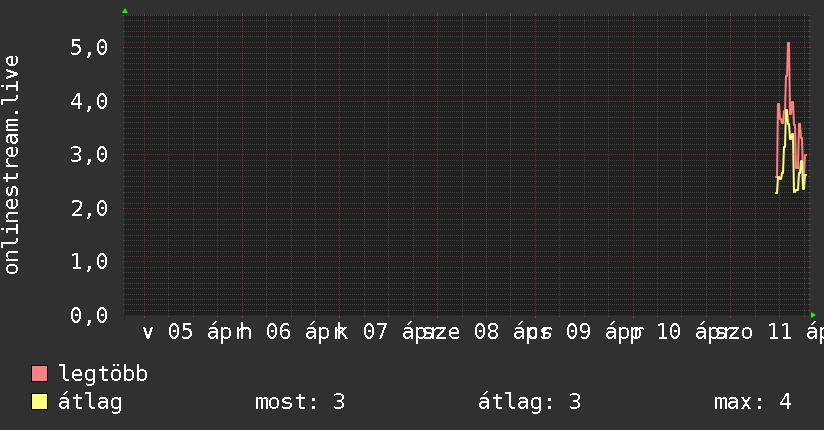This screenshot has height=430, width=824.
Task: Click the 1,0 y-axis label
Action: coord(86,261)
